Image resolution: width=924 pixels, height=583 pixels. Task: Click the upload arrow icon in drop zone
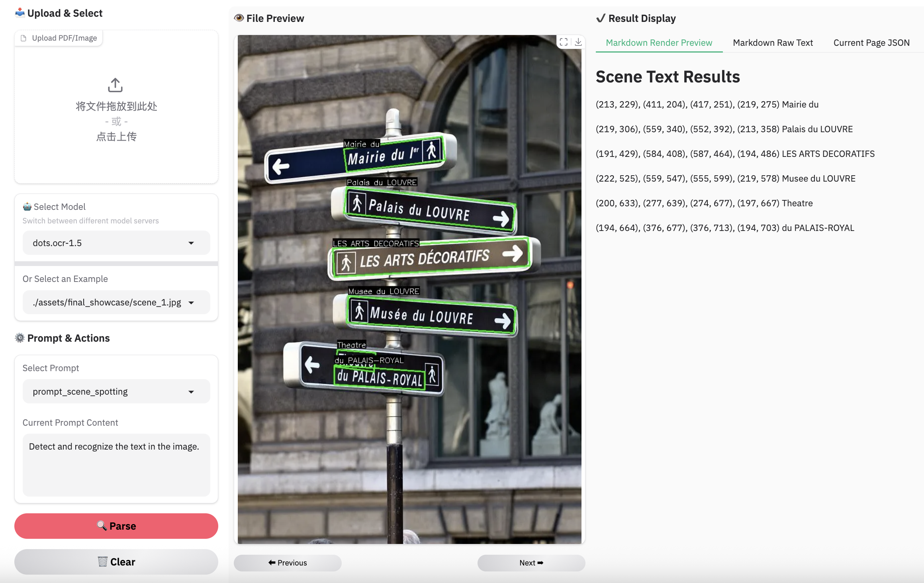pyautogui.click(x=115, y=85)
